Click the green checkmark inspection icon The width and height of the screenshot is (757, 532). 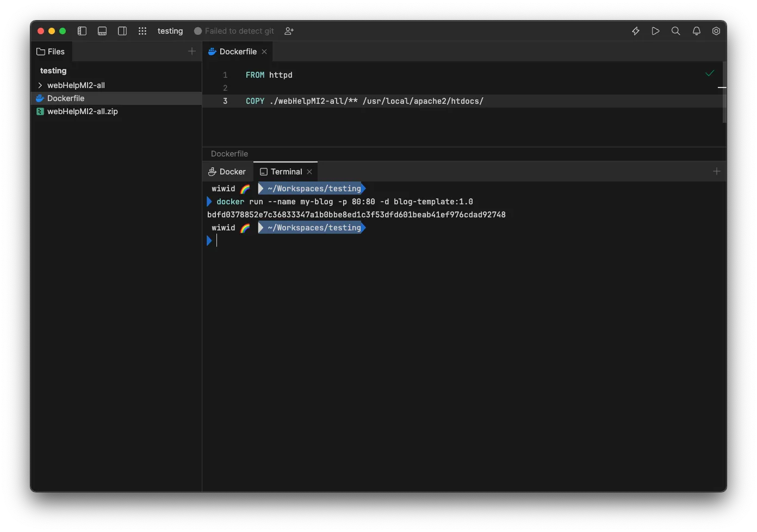pos(710,73)
